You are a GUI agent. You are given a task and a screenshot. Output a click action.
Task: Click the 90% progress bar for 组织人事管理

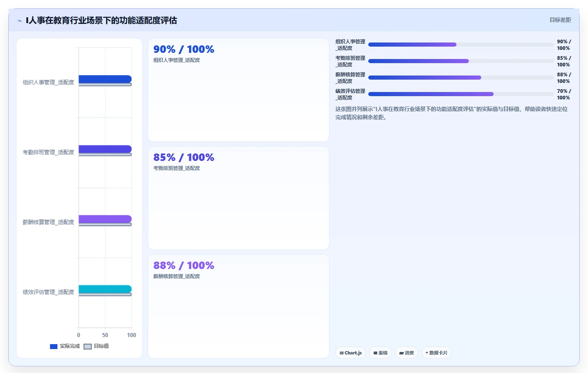pyautogui.click(x=461, y=45)
